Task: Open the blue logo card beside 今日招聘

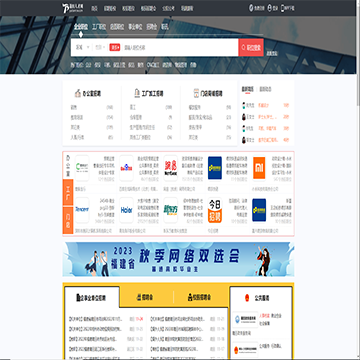Action: click(259, 210)
